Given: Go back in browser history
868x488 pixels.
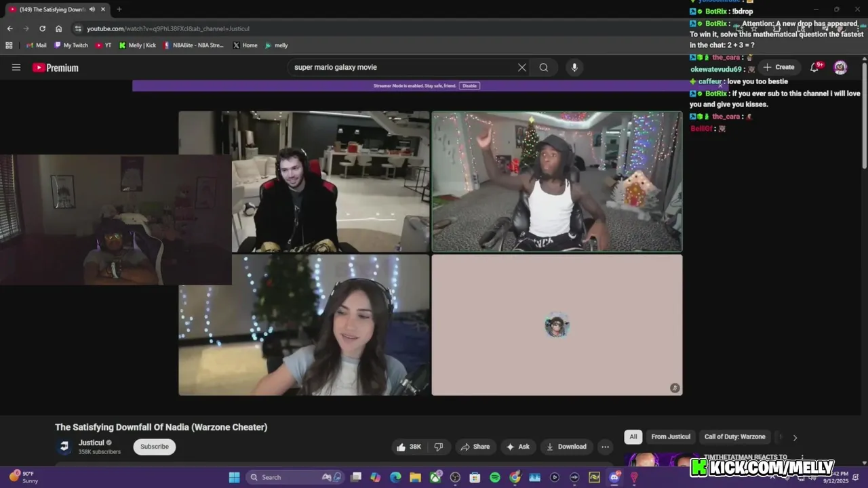Looking at the screenshot, I should pyautogui.click(x=9, y=28).
